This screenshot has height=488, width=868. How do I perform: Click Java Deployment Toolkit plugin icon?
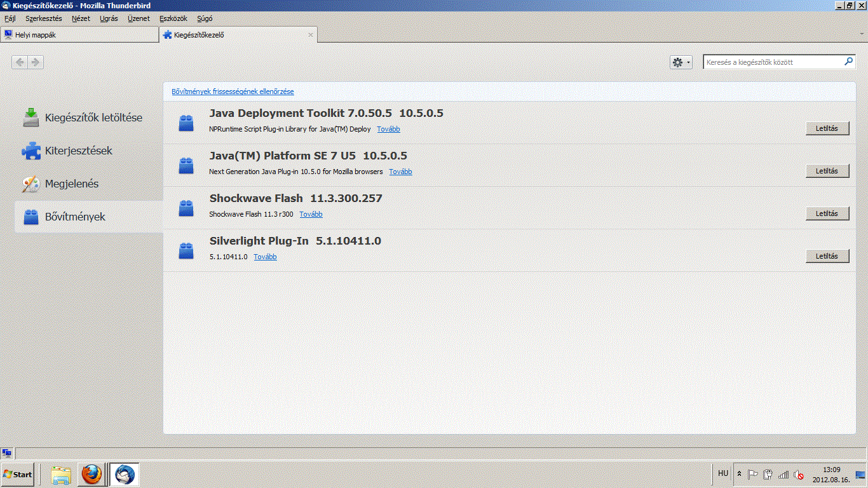click(186, 123)
